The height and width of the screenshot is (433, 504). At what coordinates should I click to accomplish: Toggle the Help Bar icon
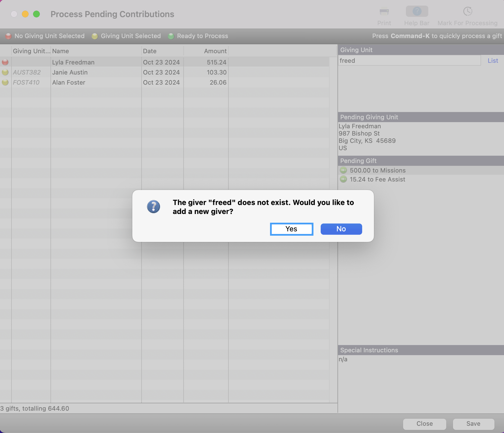[417, 12]
